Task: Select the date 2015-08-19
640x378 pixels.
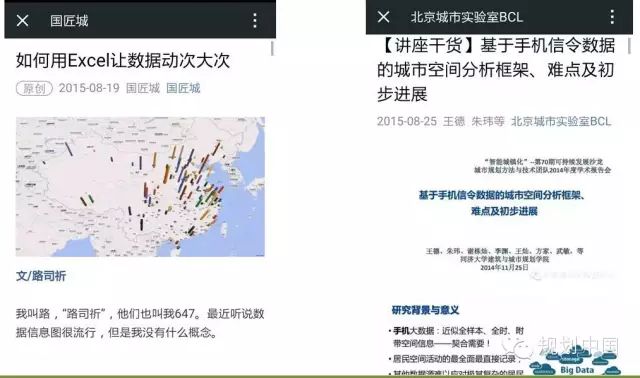Action: tap(89, 88)
